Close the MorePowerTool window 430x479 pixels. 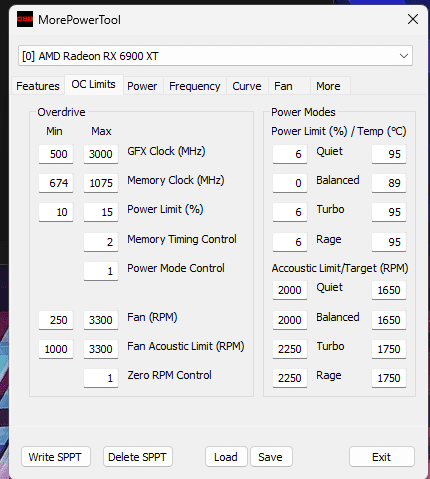pos(413,19)
